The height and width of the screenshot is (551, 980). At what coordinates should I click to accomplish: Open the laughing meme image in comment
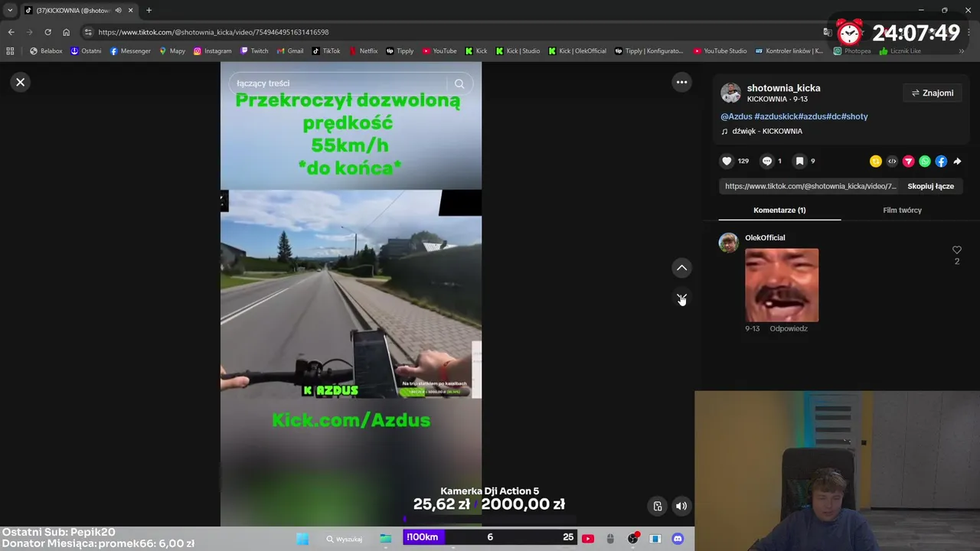[x=782, y=285]
